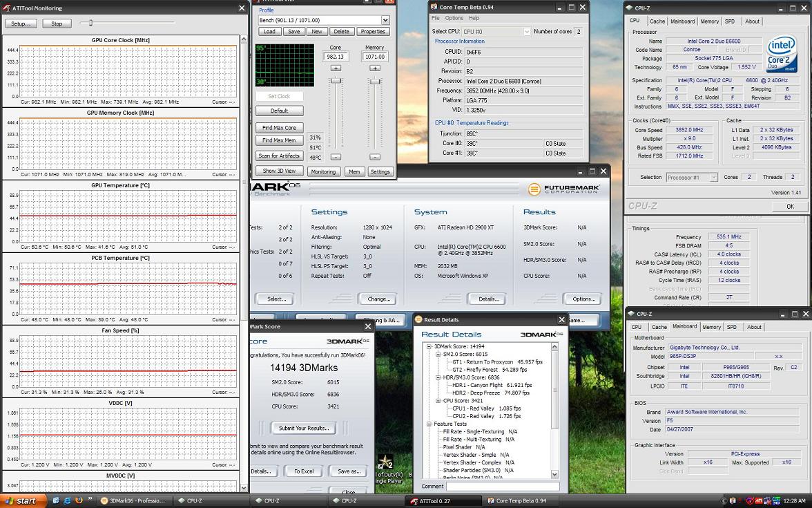This screenshot has width=812, height=508.
Task: Click the Core clock value field 982.13
Action: click(336, 57)
